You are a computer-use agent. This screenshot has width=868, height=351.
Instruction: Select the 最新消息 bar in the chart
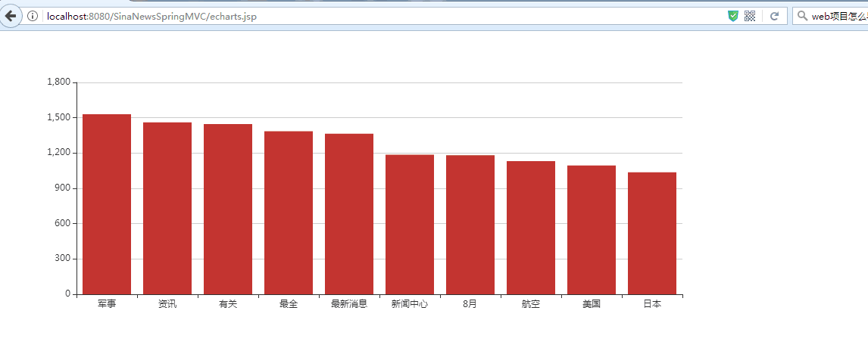pos(349,214)
